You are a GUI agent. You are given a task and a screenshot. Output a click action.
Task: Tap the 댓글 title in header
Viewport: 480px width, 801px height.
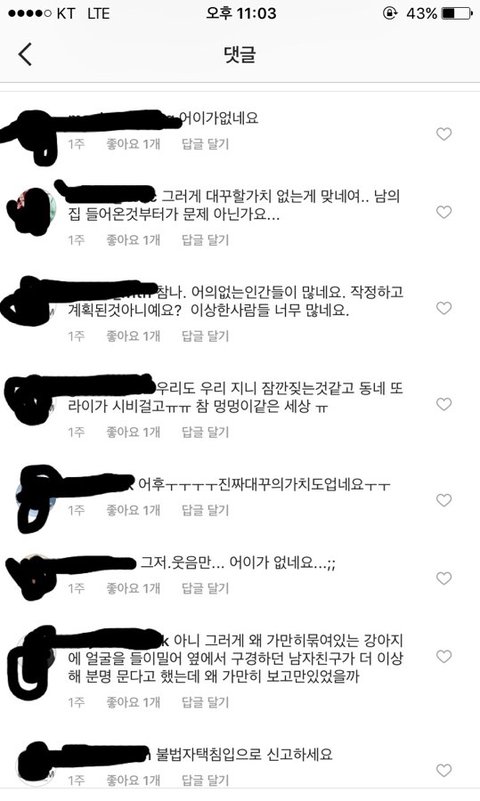coord(240,54)
